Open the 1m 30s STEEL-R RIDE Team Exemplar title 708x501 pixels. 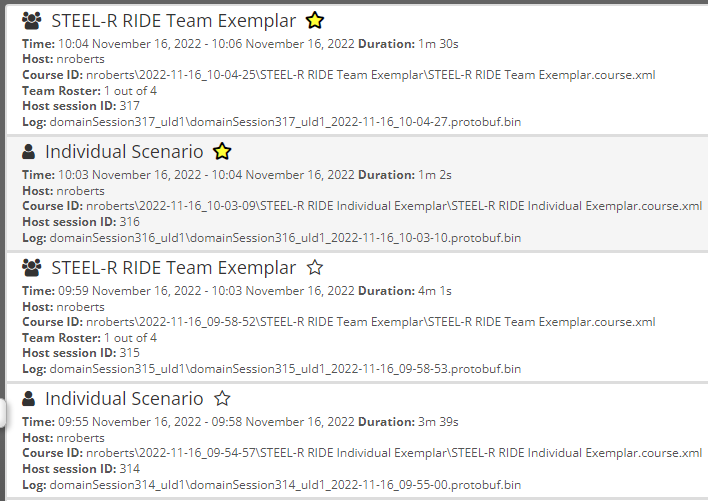point(174,21)
